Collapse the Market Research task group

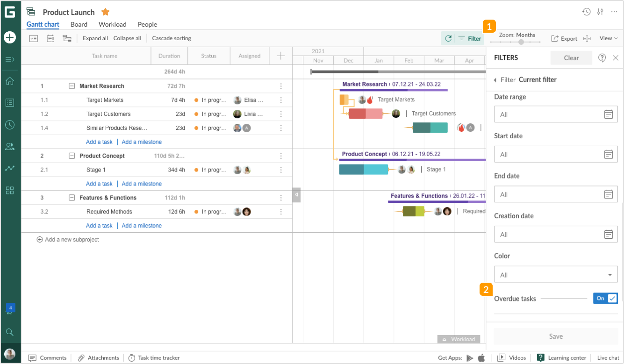72,86
